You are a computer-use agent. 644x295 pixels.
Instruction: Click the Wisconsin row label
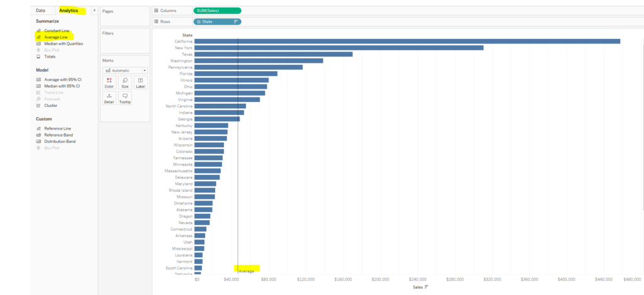(183, 145)
